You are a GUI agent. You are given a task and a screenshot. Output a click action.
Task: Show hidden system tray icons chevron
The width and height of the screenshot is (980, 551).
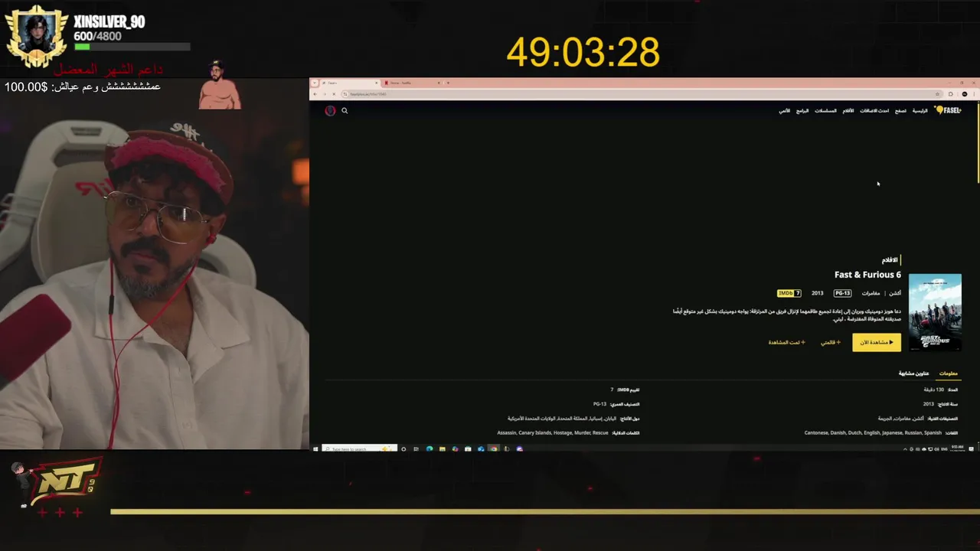pyautogui.click(x=905, y=449)
